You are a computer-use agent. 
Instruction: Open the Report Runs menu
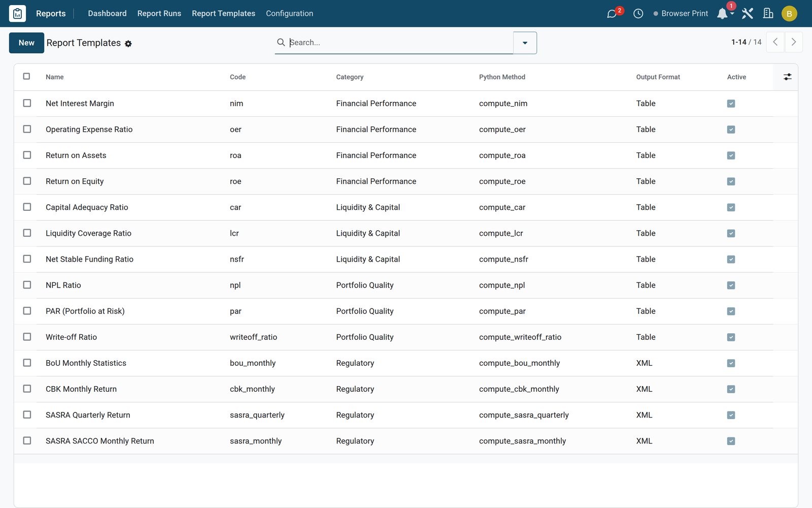click(x=159, y=14)
